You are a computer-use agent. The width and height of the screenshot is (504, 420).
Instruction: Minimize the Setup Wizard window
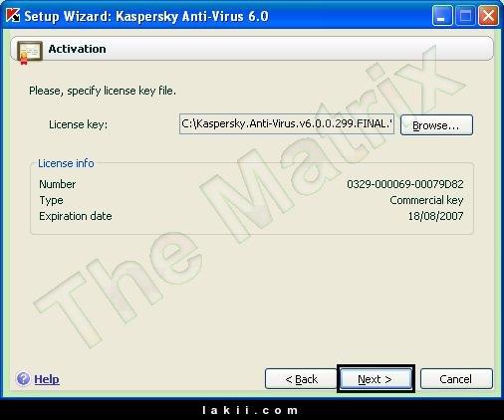441,16
